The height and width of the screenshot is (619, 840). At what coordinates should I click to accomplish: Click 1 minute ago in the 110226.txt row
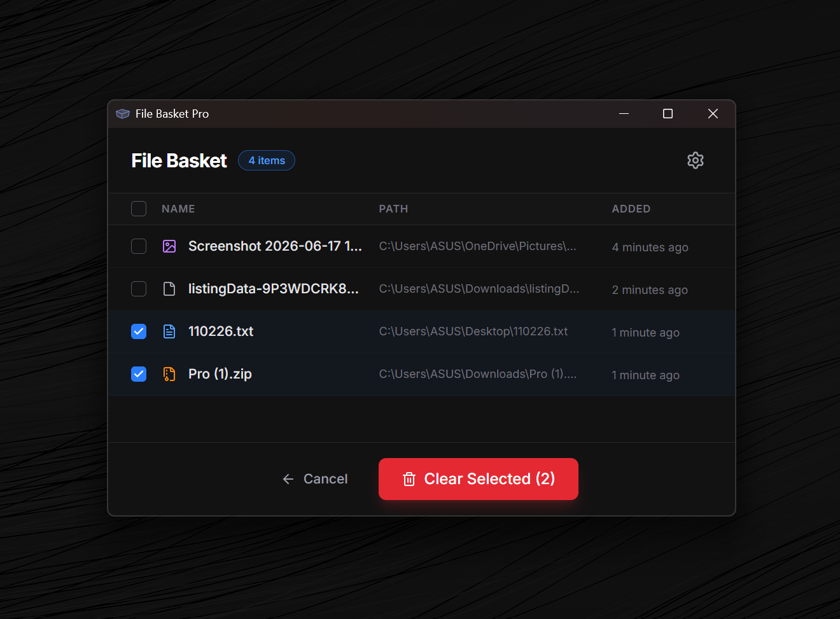[646, 333]
